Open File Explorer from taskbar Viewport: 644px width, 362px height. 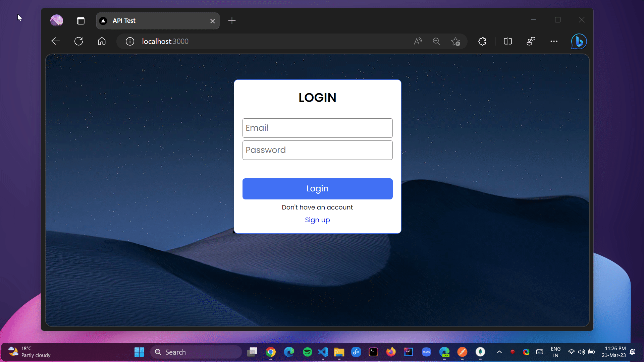tap(339, 352)
